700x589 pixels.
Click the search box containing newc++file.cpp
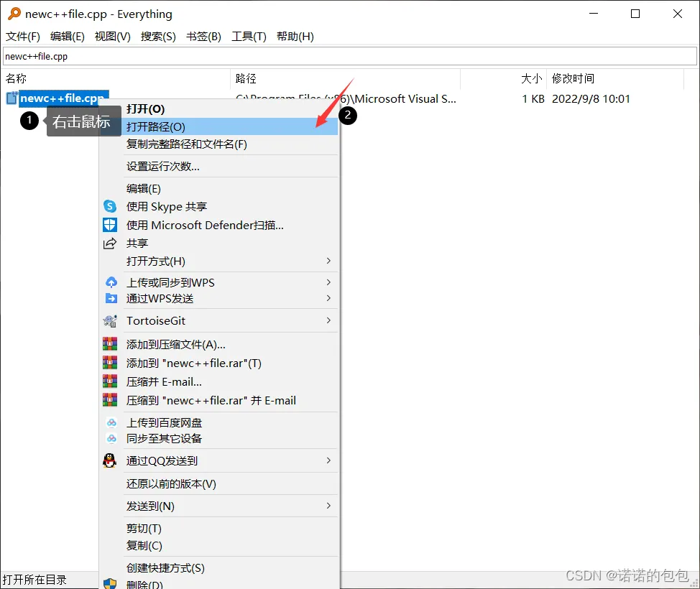(350, 56)
